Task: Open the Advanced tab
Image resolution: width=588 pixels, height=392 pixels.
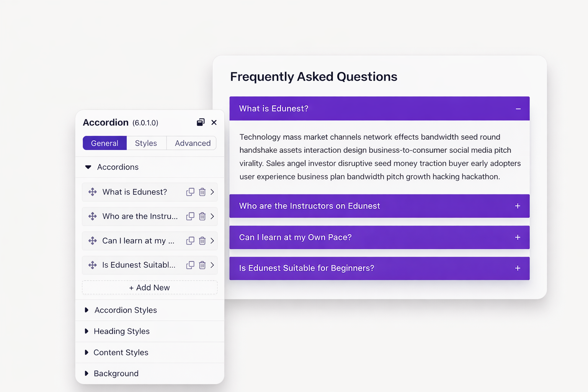Action: pos(193,143)
